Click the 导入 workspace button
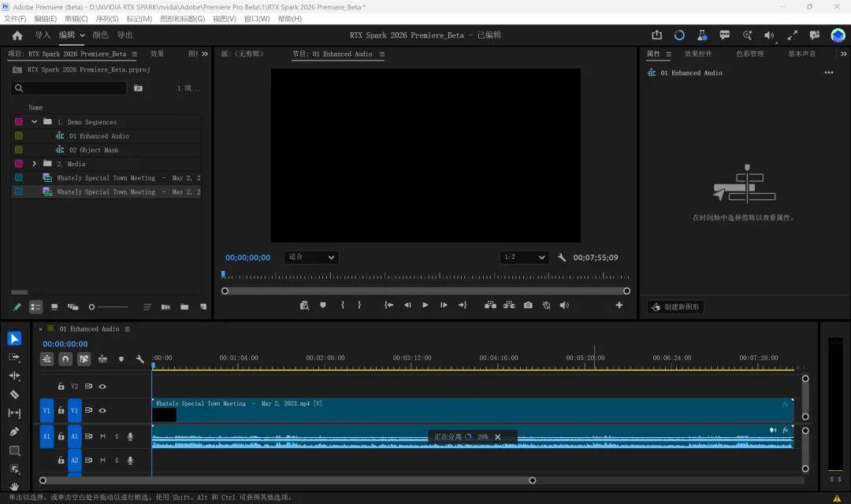 43,35
